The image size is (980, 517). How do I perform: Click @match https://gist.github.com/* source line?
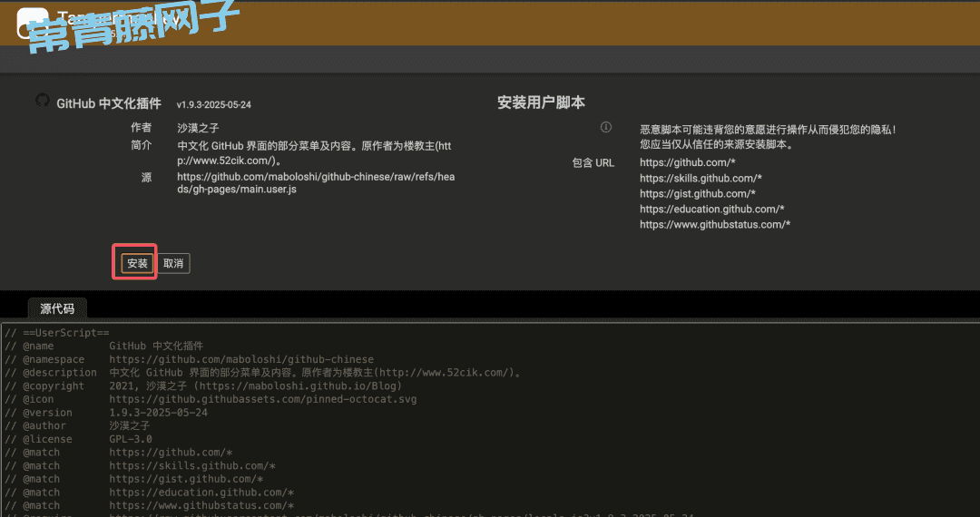coord(133,479)
